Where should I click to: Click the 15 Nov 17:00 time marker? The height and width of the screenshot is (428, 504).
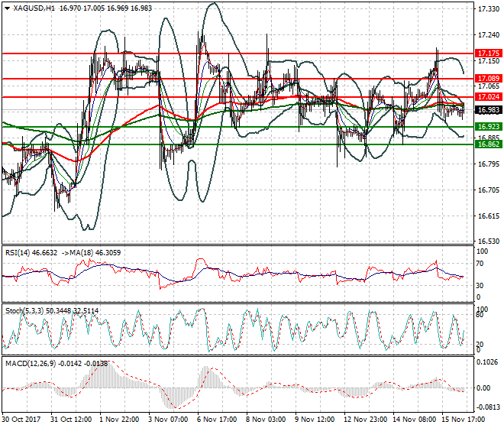tap(461, 420)
